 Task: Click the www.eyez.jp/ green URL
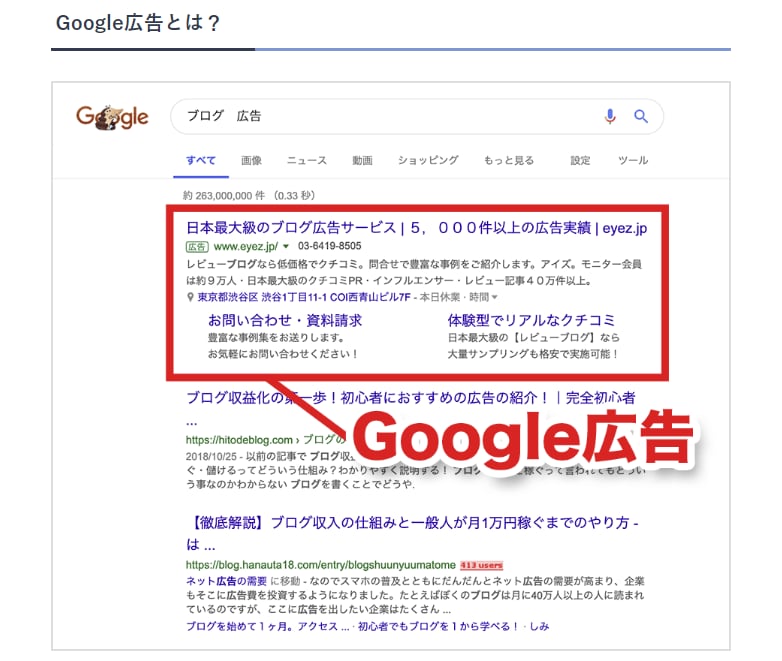click(246, 246)
